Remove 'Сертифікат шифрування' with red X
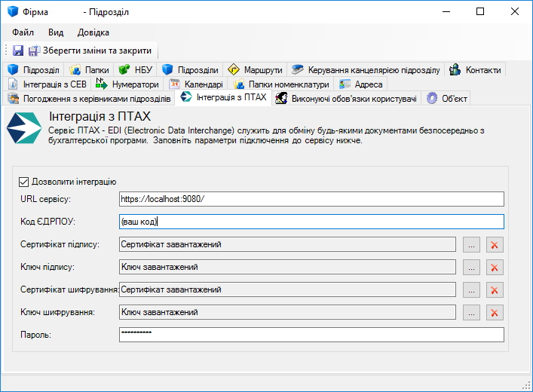The width and height of the screenshot is (533, 392). (x=495, y=290)
